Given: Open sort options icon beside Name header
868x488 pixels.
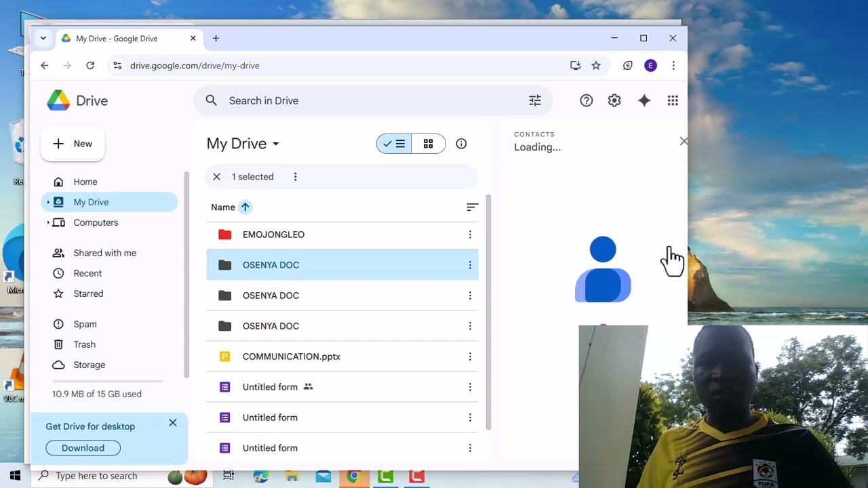Looking at the screenshot, I should pos(473,207).
